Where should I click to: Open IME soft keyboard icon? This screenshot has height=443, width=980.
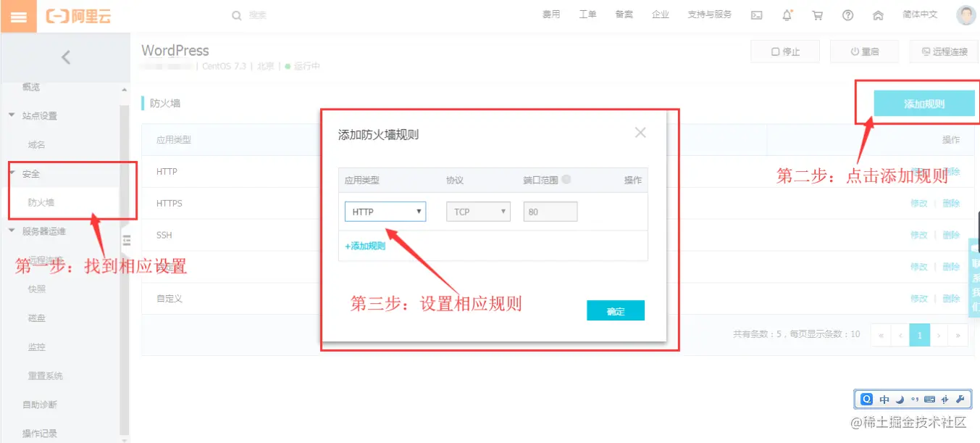(929, 399)
